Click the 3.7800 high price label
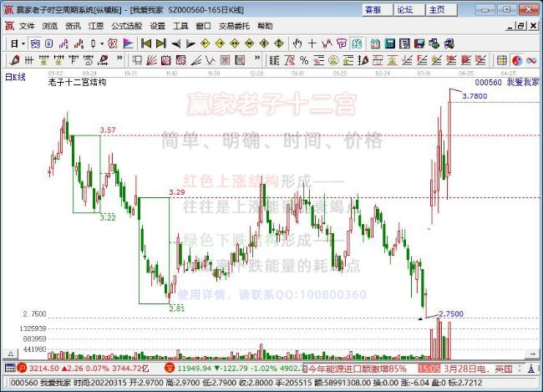The width and height of the screenshot is (543, 392). tap(474, 96)
